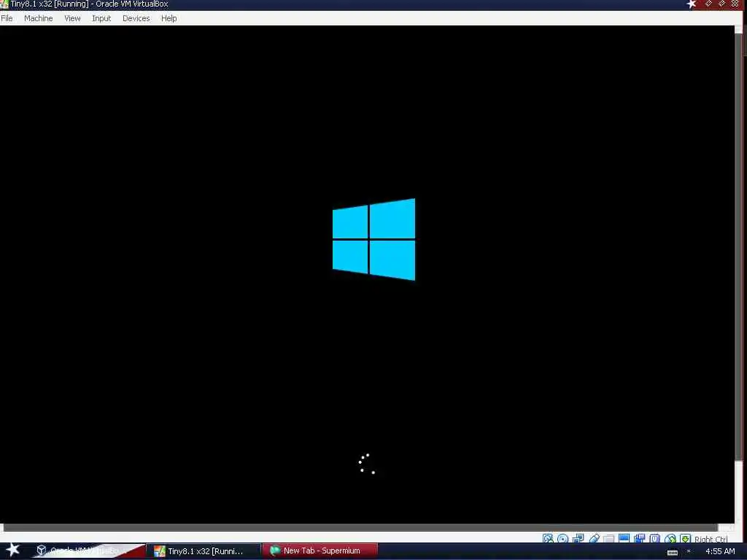Click the 4:55 AM system clock
This screenshot has height=560, width=747.
click(x=720, y=551)
